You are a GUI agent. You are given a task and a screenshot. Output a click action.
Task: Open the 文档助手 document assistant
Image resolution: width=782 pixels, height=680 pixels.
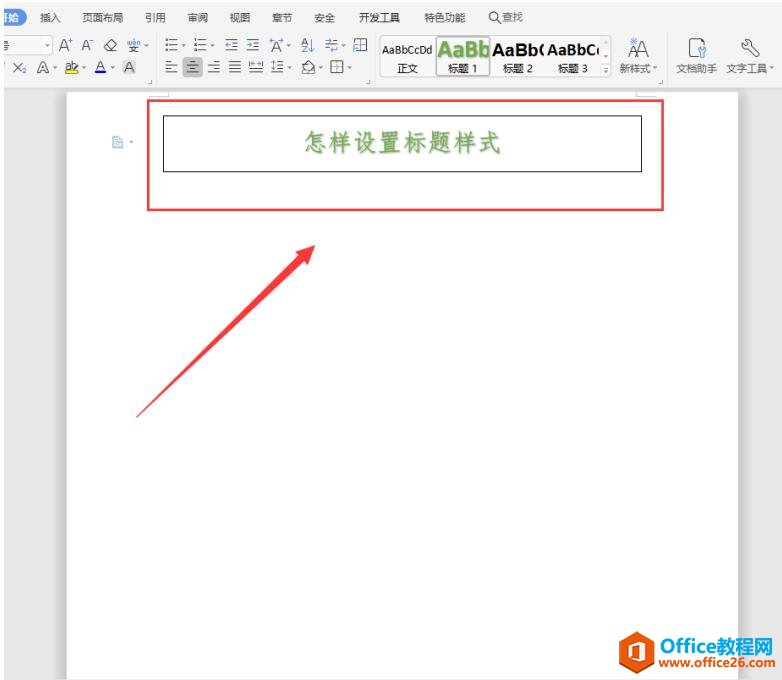697,56
